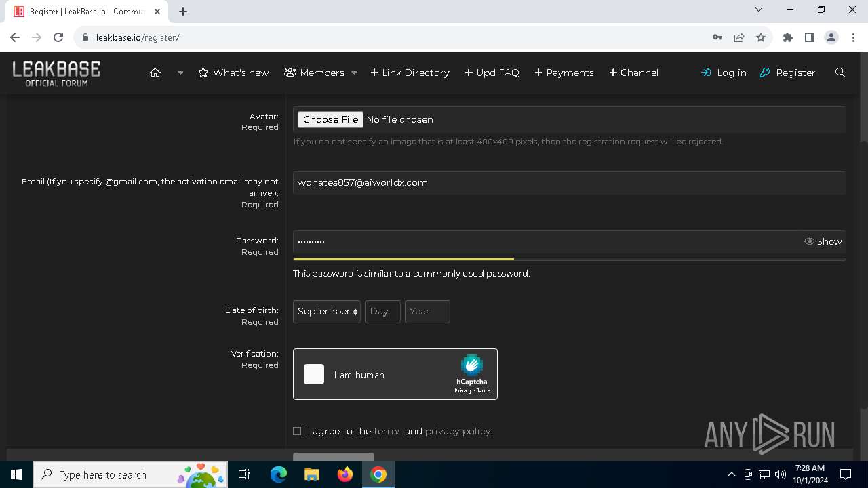Image resolution: width=868 pixels, height=488 pixels.
Task: Select the Register | LeakBase.io tab
Action: [87, 12]
